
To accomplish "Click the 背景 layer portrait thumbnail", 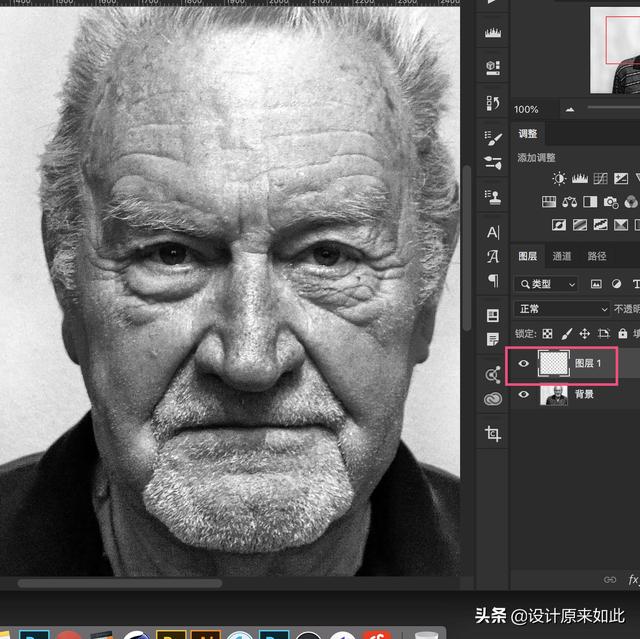I will coord(554,395).
